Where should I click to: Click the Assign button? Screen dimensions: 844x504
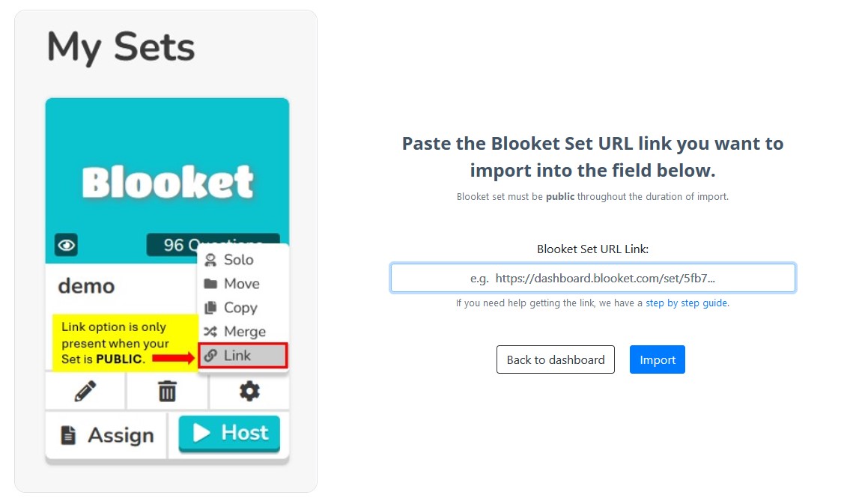106,435
